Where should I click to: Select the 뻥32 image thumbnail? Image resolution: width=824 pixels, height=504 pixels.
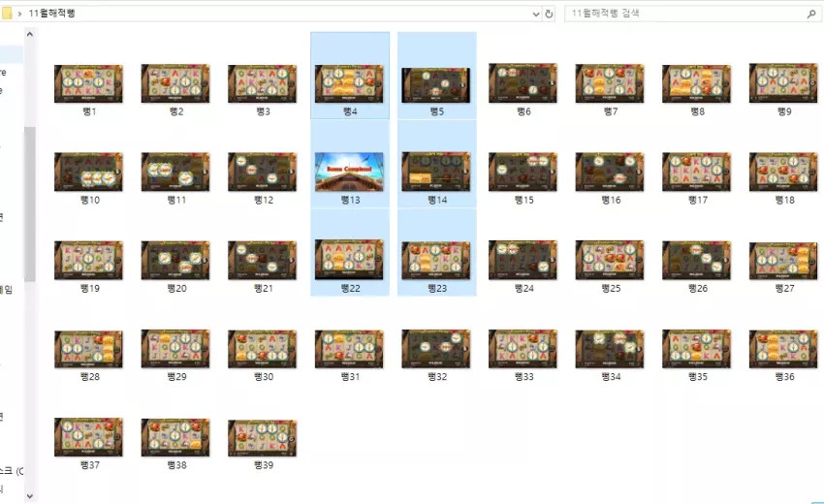coord(435,348)
